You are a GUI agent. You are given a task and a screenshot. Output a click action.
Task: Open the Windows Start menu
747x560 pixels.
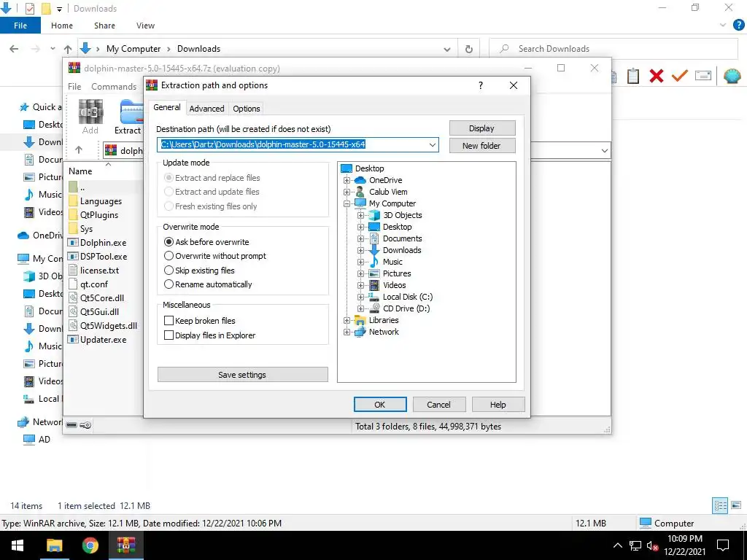(x=18, y=545)
